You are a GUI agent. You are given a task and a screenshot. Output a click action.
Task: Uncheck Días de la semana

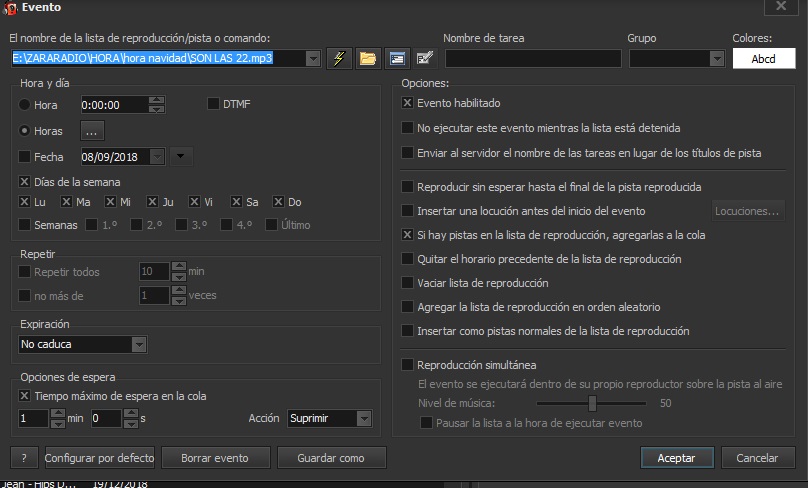pyautogui.click(x=24, y=181)
